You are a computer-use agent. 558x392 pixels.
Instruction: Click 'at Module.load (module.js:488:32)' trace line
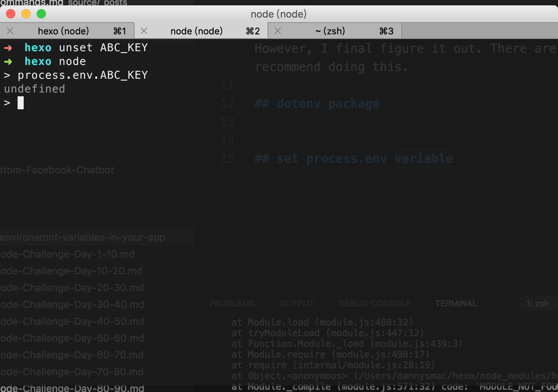coord(322,322)
